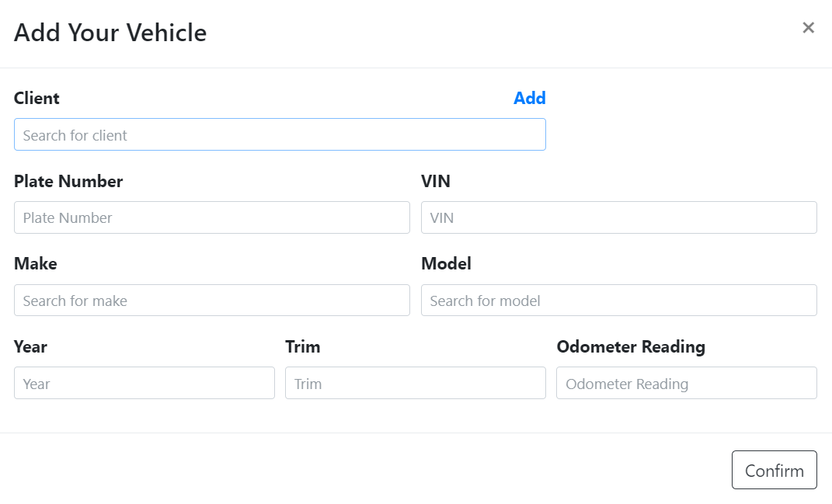Click the VIN label
The height and width of the screenshot is (504, 832).
coord(436,181)
